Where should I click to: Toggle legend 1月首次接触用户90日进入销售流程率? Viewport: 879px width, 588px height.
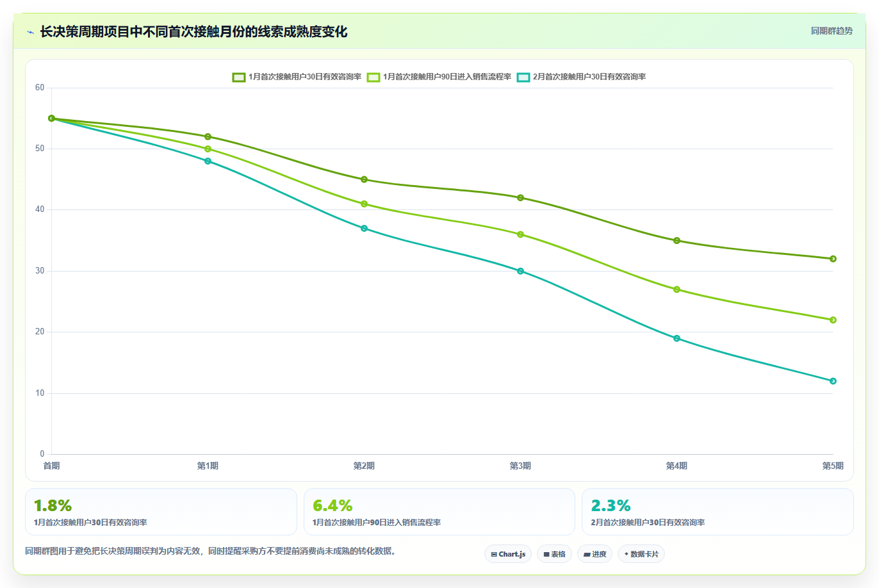tap(439, 77)
